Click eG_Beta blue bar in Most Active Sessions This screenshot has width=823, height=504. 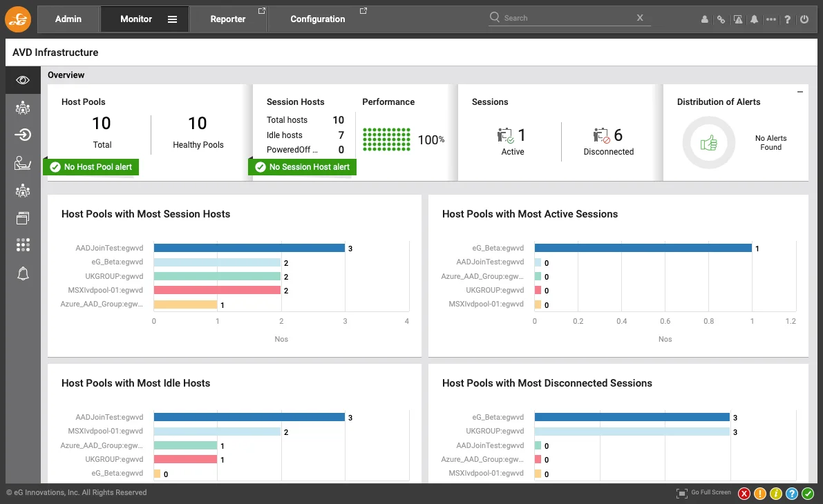(x=643, y=248)
